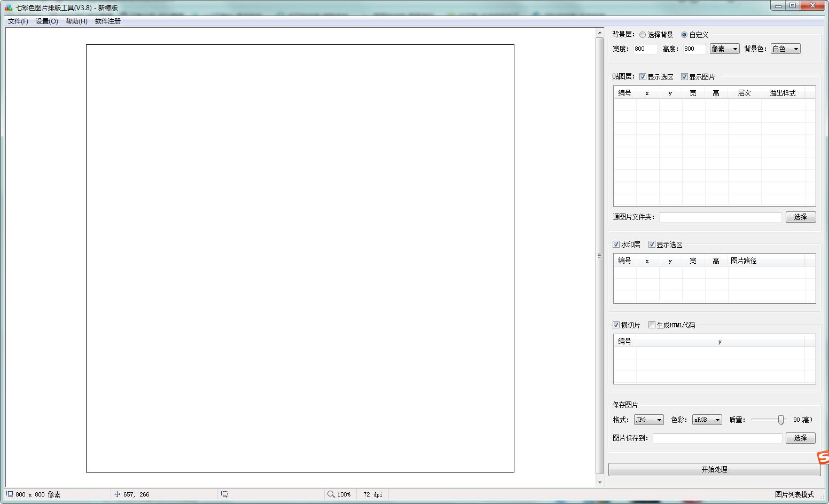Click 编号 header in 水印层 table
Image resolution: width=829 pixels, height=504 pixels.
click(x=624, y=261)
